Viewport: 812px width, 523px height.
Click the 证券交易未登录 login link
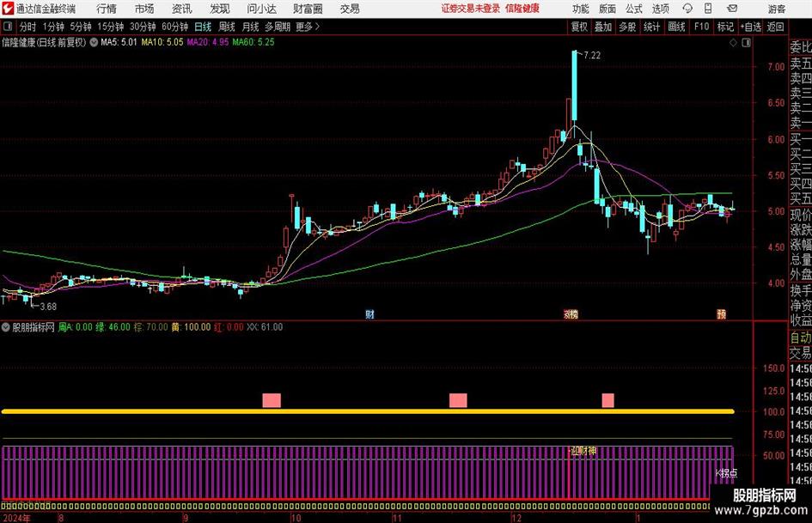click(471, 9)
